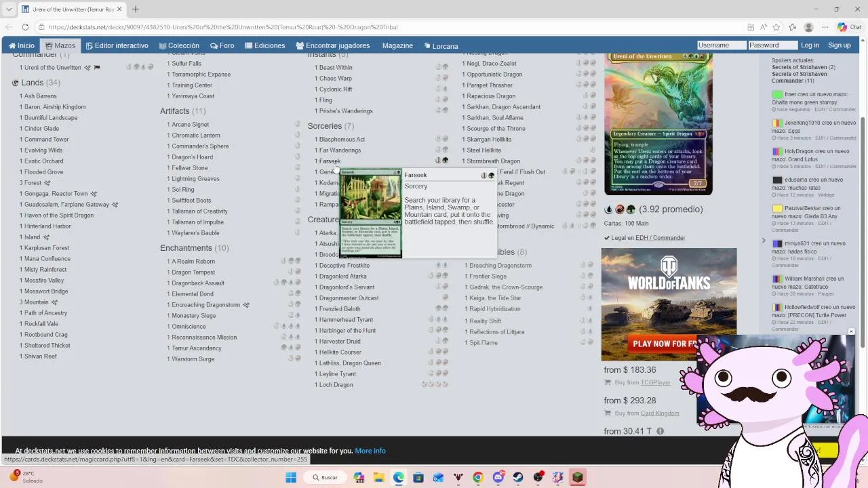Open the Colección menu item
This screenshot has height=488, width=868.
(x=179, y=45)
